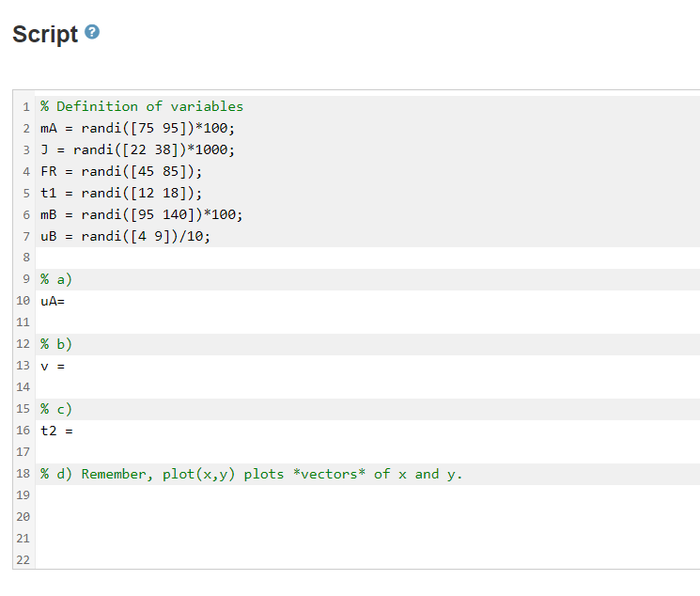Click the blank line 8 in editor
Screen dimensions: 700x596
click(367, 258)
